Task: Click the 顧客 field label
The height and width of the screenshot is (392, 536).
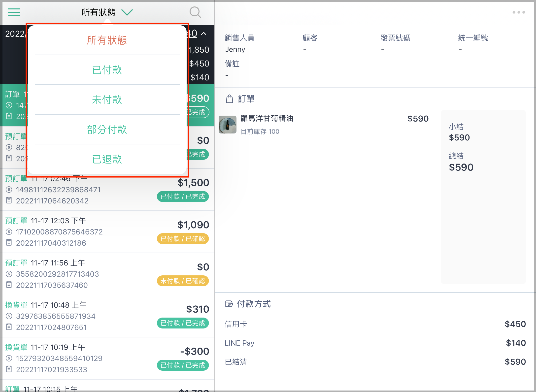Action: click(310, 38)
